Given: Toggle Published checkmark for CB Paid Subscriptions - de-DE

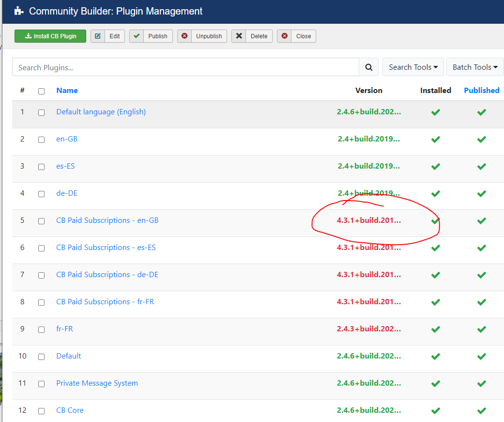Looking at the screenshot, I should click(x=482, y=275).
